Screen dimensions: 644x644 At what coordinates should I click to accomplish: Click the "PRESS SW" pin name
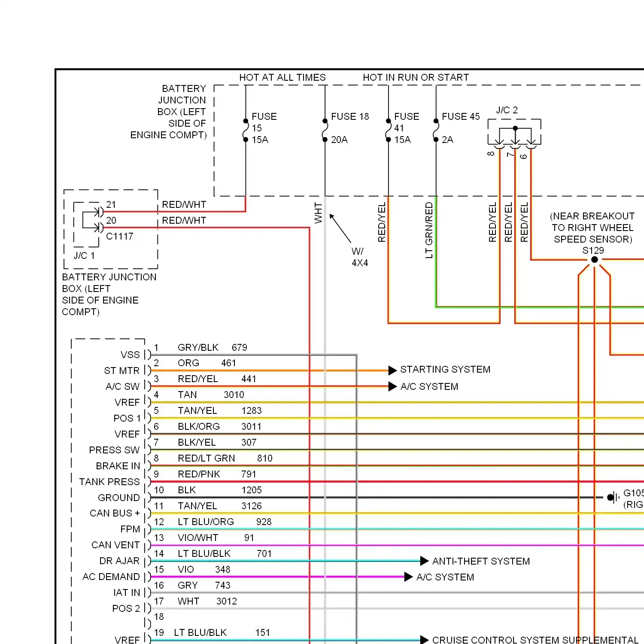click(x=114, y=450)
